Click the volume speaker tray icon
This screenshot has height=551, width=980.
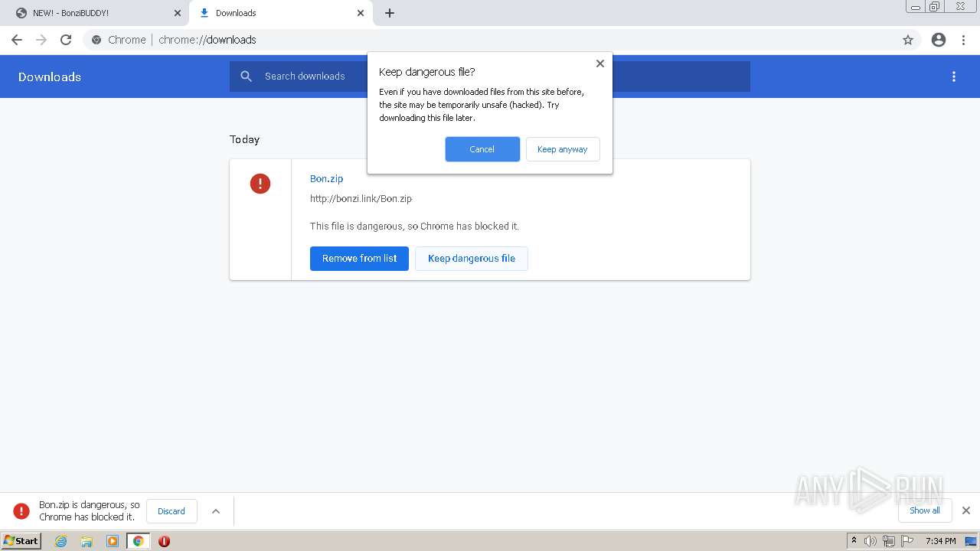pyautogui.click(x=871, y=541)
